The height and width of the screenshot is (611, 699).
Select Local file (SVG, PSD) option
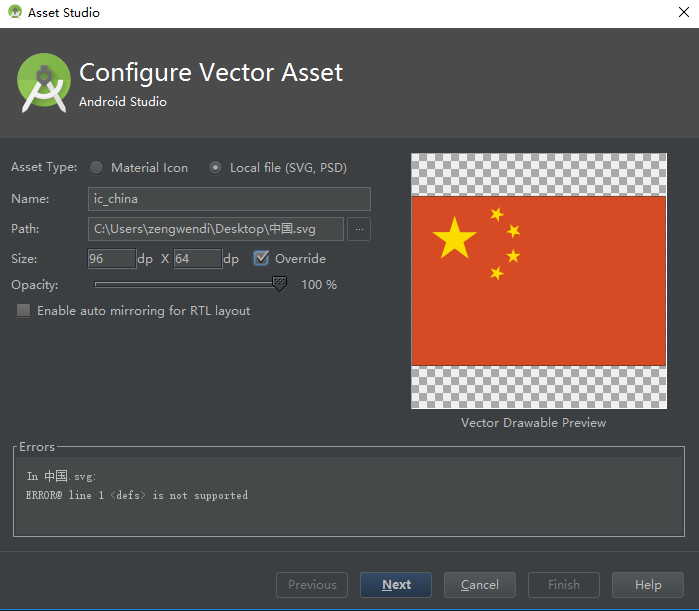[x=215, y=168]
